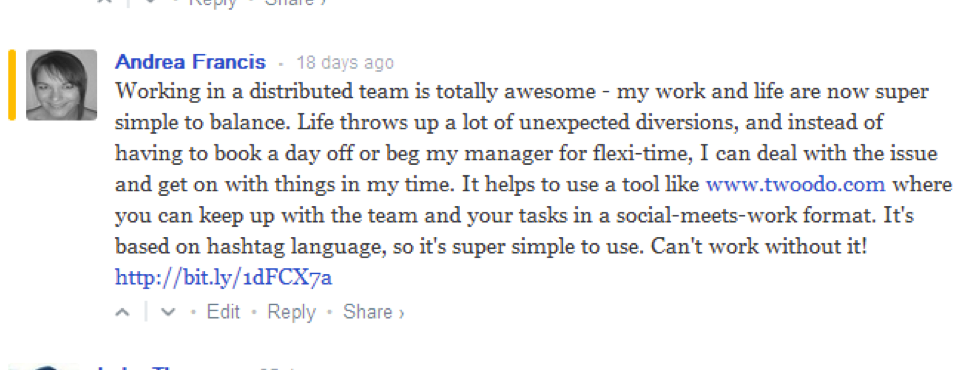Click the chevron next to Share below the comment
Image resolution: width=973 pixels, height=370 pixels.
pos(401,313)
